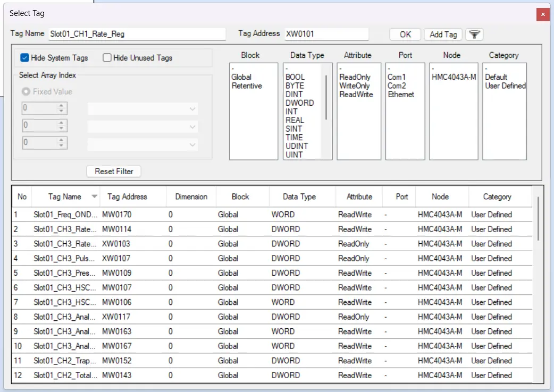The image size is (554, 392).
Task: Select row Slot01_Freq_OND... at MW0170
Action: 272,215
